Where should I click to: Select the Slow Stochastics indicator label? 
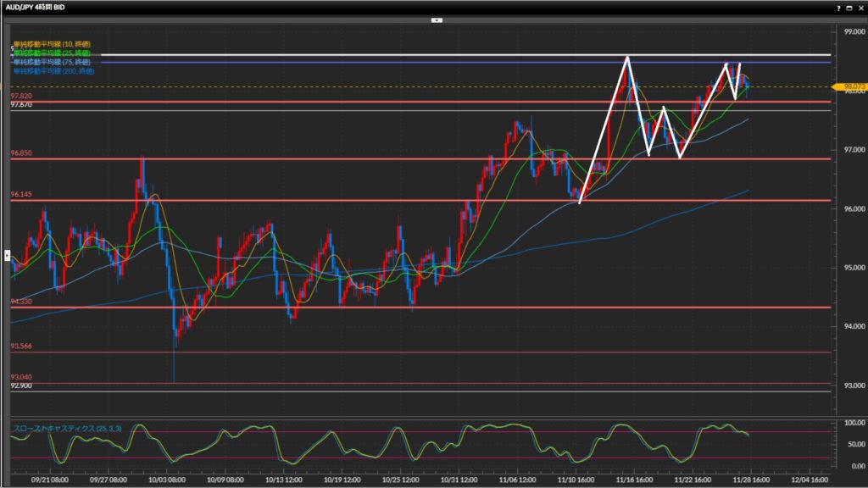(67, 429)
